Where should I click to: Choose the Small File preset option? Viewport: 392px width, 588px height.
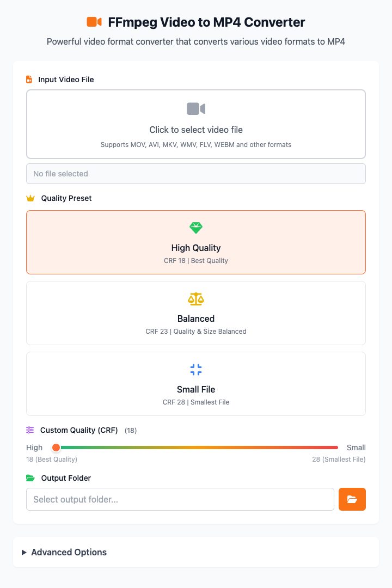tap(196, 384)
